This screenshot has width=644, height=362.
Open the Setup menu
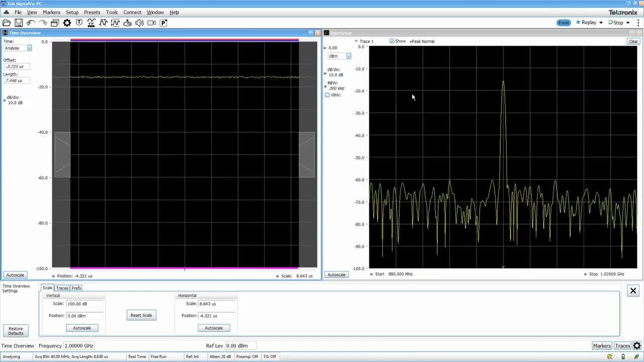72,12
